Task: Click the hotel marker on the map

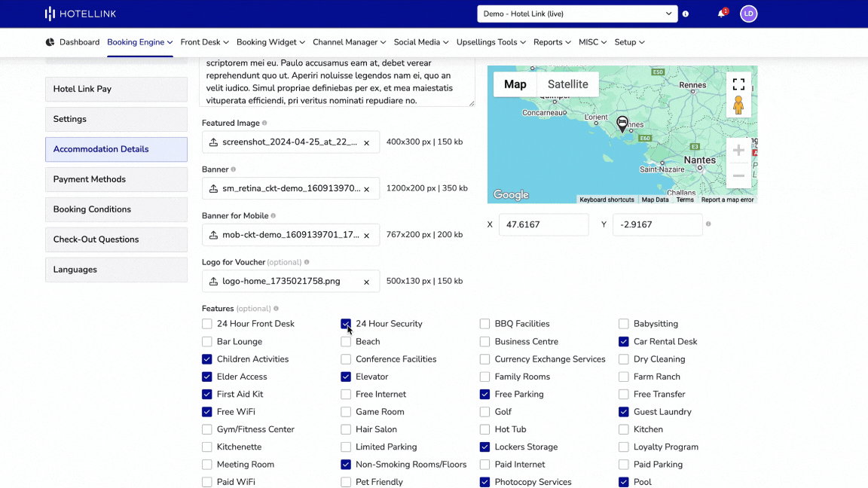Action: click(622, 124)
